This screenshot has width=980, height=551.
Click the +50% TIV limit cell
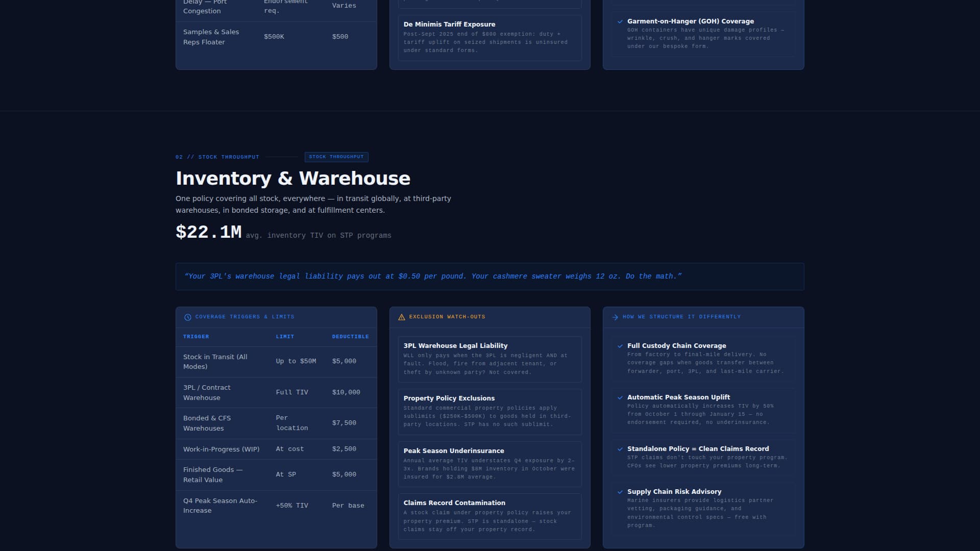pyautogui.click(x=292, y=506)
